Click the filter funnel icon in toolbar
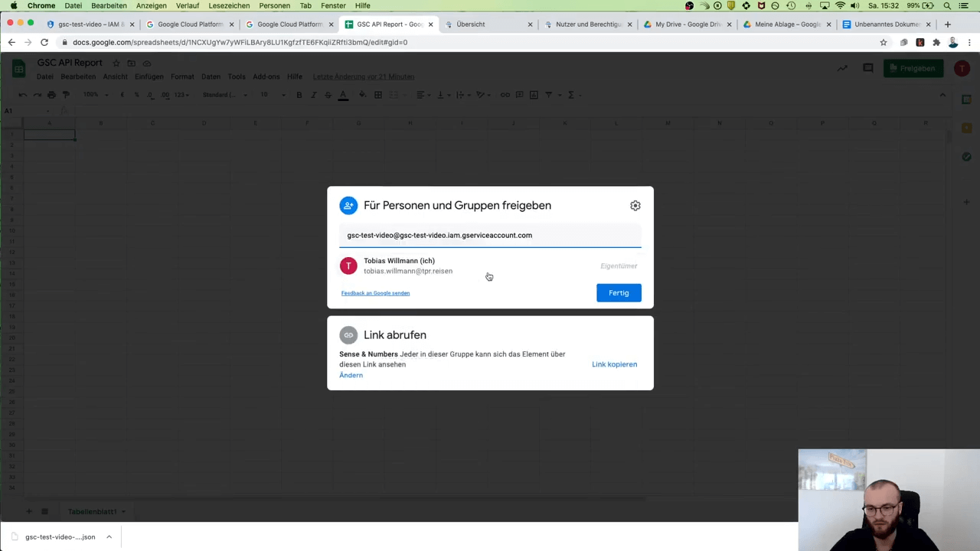The image size is (980, 551). pos(548,95)
